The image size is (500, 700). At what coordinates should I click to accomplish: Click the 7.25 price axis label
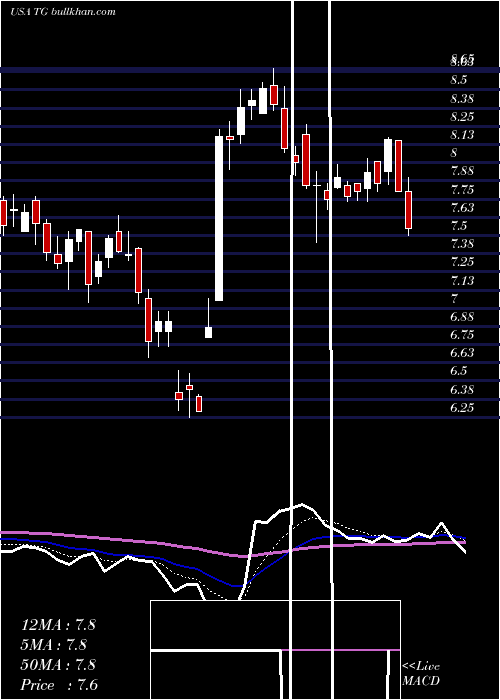462,262
